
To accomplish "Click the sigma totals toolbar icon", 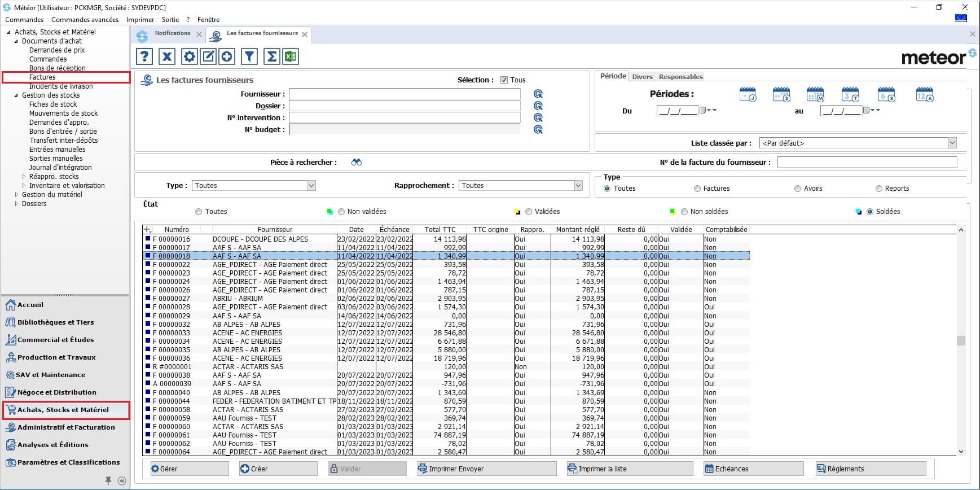I will pos(272,56).
